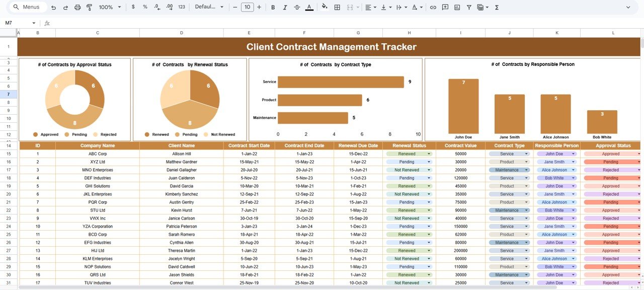Create a filter with the Filter icon
This screenshot has height=290, width=644.
click(469, 7)
